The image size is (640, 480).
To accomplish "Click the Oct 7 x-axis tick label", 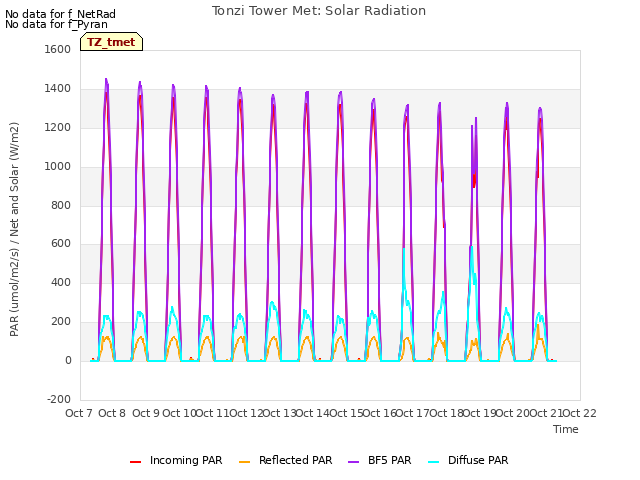I will tap(79, 413).
